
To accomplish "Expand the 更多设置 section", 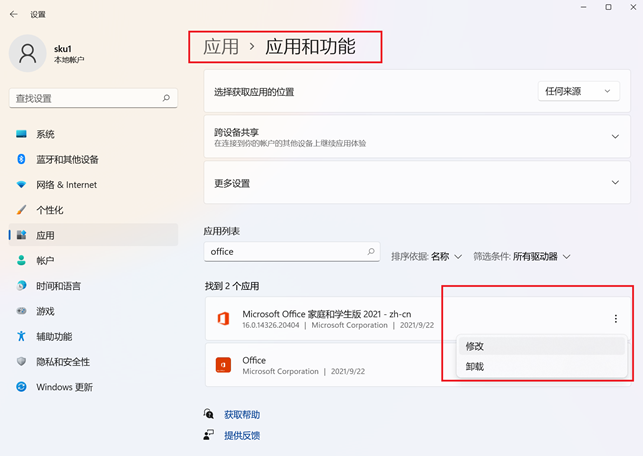I will tap(615, 183).
